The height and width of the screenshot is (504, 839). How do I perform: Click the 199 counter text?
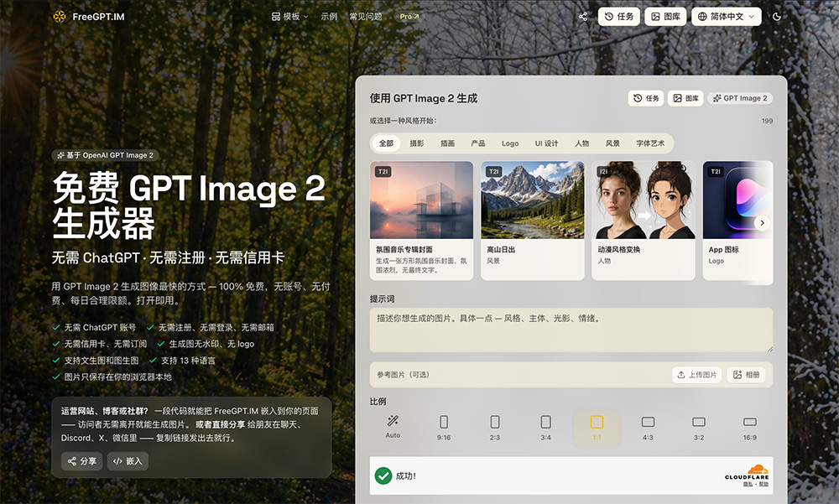tap(768, 121)
